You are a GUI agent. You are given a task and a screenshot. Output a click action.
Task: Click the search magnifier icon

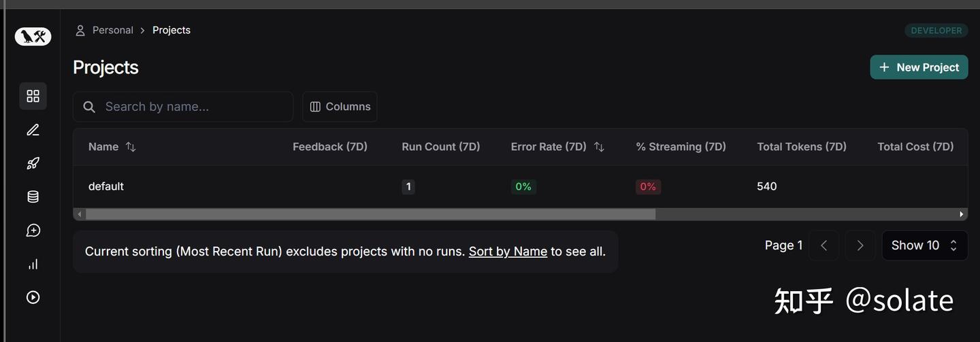[89, 107]
